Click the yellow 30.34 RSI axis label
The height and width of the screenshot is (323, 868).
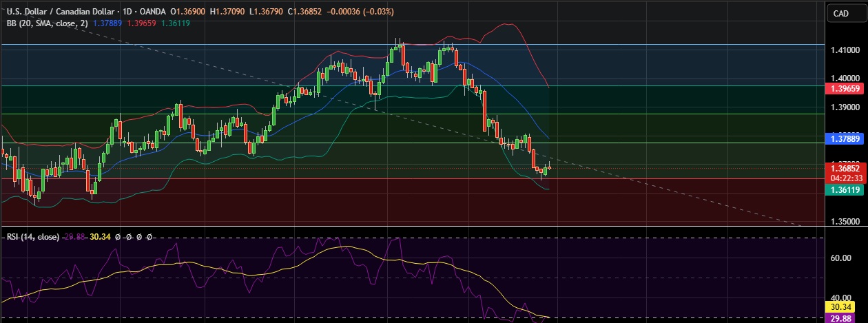841,306
